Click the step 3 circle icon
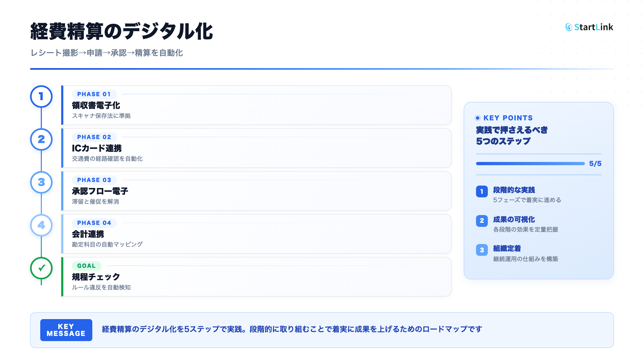This screenshot has height=362, width=644. [41, 182]
